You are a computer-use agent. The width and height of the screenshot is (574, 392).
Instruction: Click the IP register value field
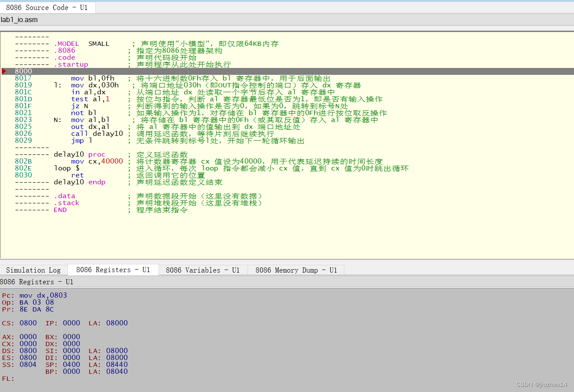tap(71, 323)
